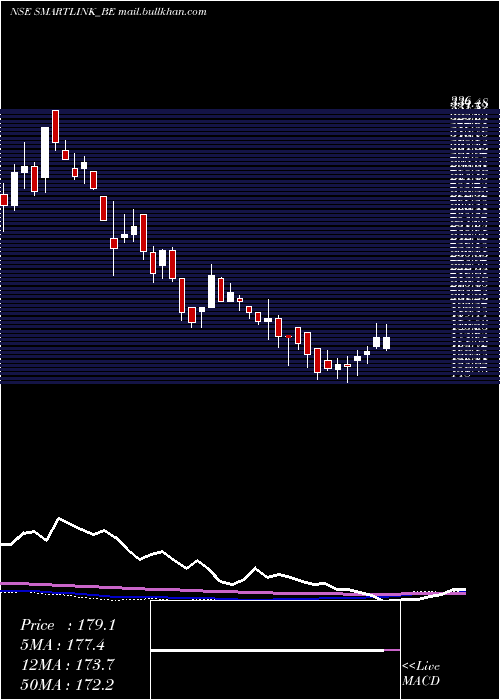The width and height of the screenshot is (500, 700).
Task: Click the <<Live MACD label
Action: coord(421,674)
